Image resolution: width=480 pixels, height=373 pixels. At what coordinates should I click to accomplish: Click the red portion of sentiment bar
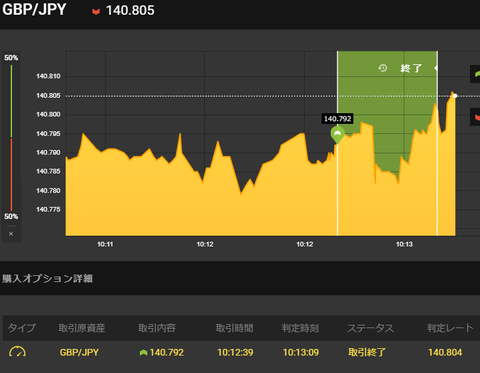(11, 175)
